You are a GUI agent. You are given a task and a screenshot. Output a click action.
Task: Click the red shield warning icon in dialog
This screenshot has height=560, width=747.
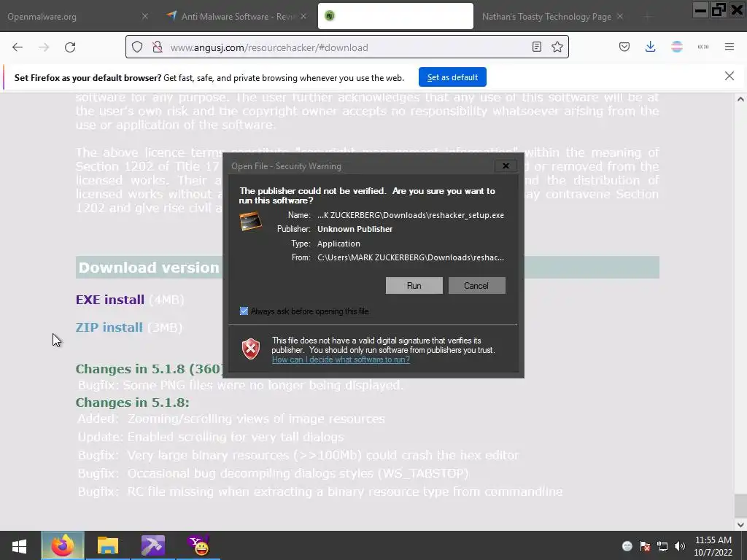pos(251,349)
